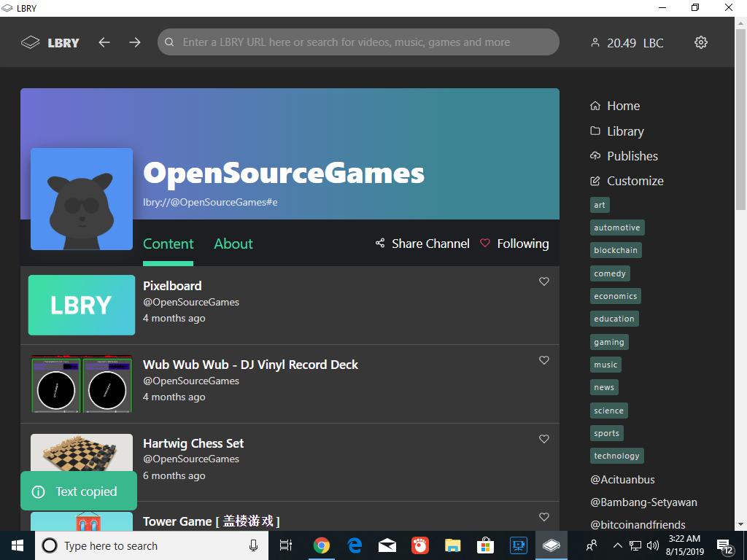This screenshot has height=560, width=747.
Task: Open Microsoft Edge from the taskbar
Action: click(x=355, y=545)
